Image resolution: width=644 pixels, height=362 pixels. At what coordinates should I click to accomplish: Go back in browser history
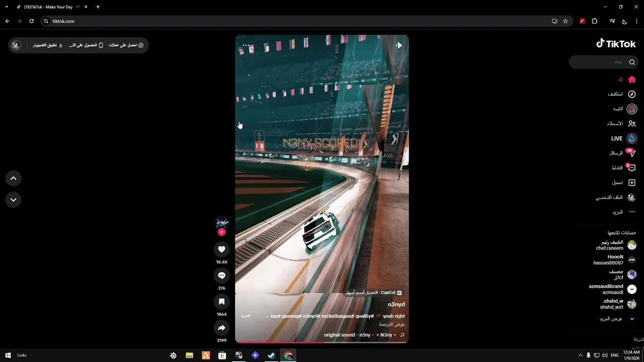[x=8, y=21]
